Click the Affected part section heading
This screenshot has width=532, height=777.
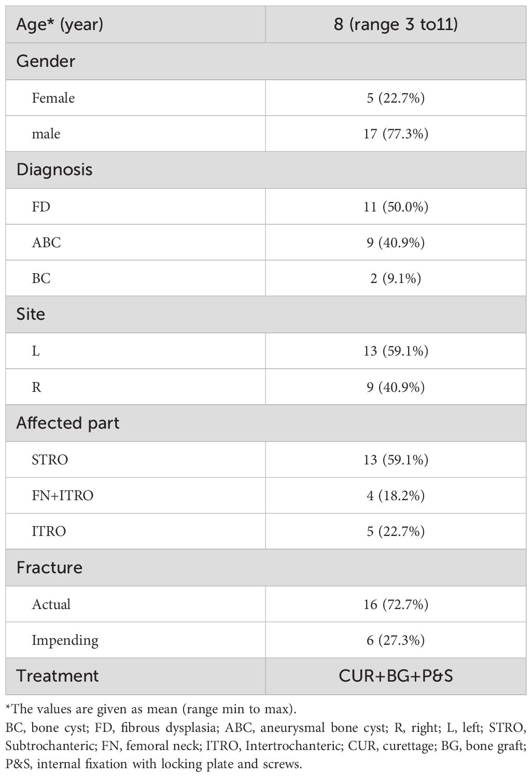[67, 423]
